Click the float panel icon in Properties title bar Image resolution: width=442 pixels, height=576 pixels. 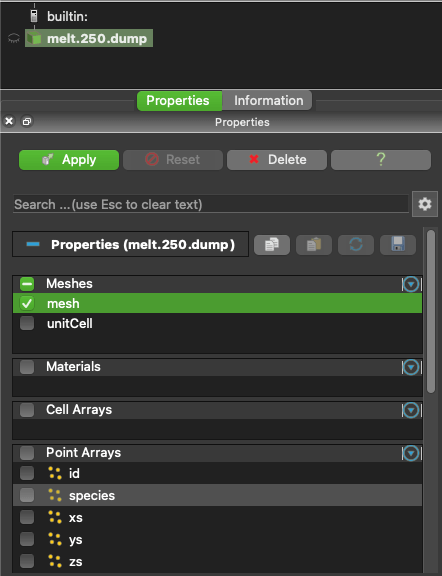coord(27,121)
